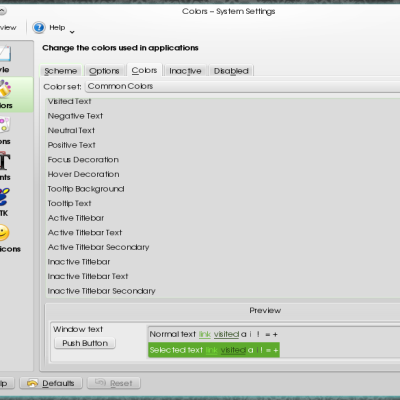Switch to the Inactive tab
The width and height of the screenshot is (400, 400).
185,71
